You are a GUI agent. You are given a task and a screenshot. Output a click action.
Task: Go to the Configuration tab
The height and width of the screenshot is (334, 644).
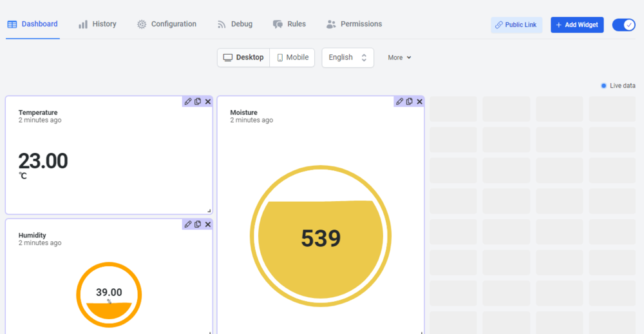167,24
